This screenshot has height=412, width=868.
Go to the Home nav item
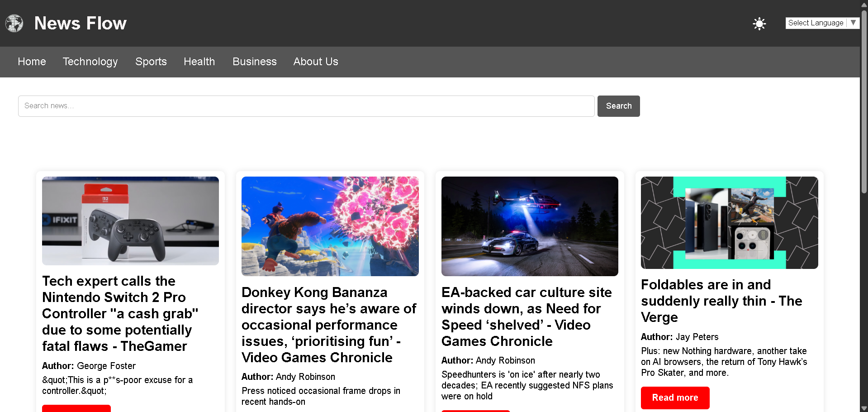[32, 62]
